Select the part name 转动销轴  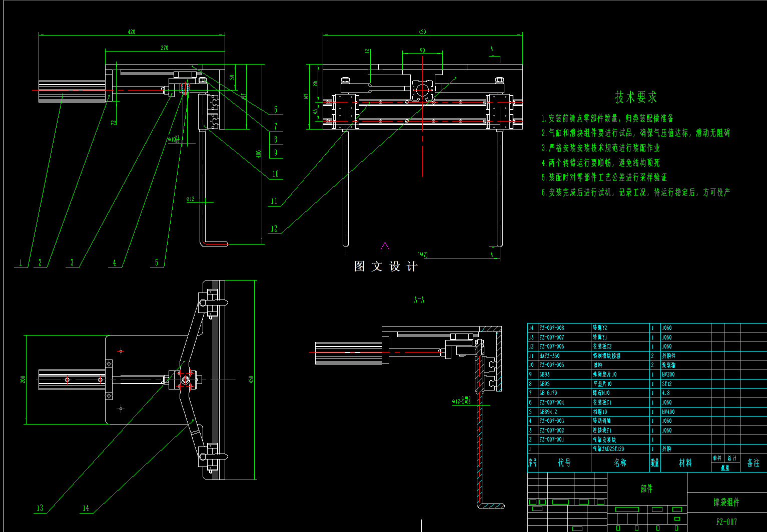click(x=601, y=421)
